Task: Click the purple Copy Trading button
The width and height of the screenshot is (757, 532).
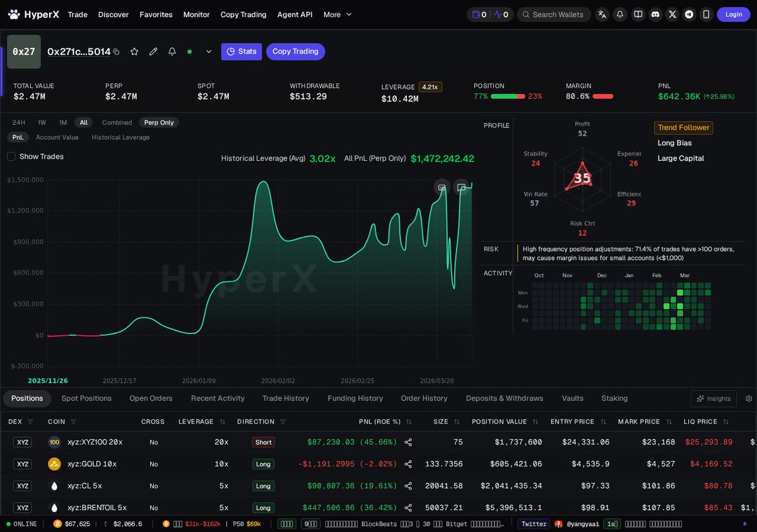Action: pos(296,52)
